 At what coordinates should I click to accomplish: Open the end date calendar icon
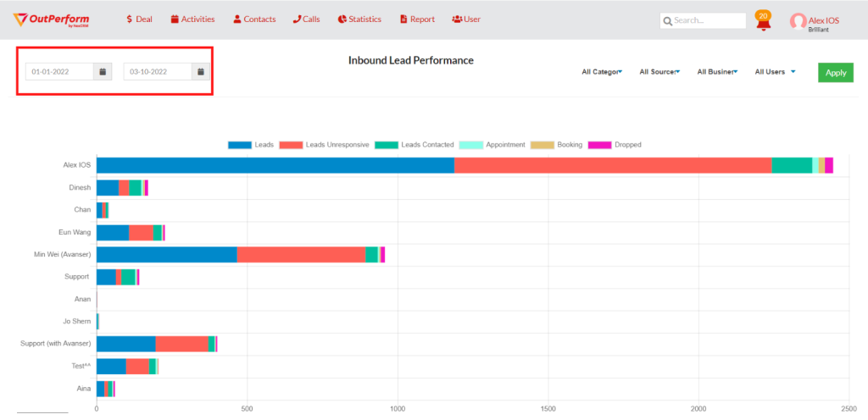201,72
